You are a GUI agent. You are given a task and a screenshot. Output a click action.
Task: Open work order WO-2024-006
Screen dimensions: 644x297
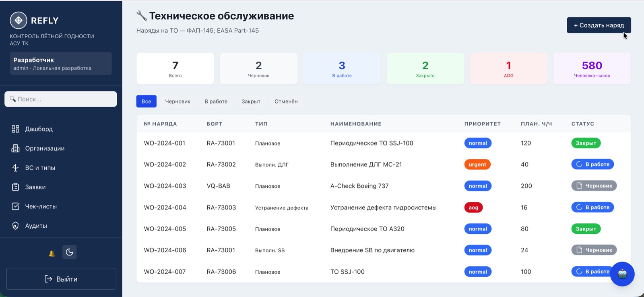165,250
